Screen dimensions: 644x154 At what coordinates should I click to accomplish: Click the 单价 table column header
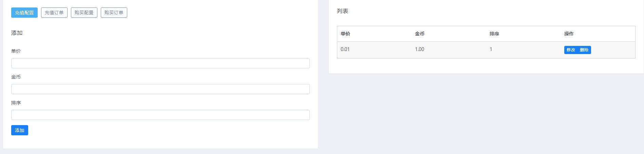tap(345, 34)
